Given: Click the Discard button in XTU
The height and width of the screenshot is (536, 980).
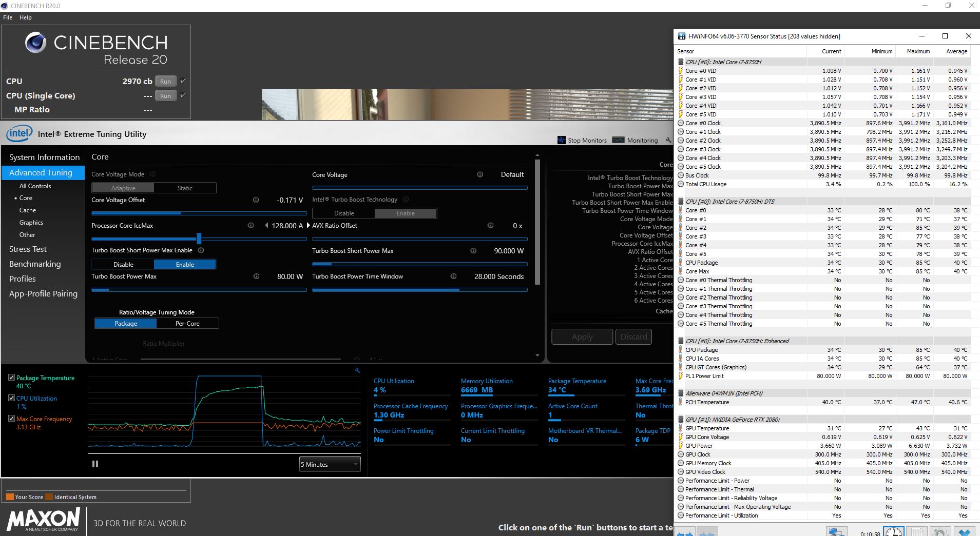Looking at the screenshot, I should [633, 337].
